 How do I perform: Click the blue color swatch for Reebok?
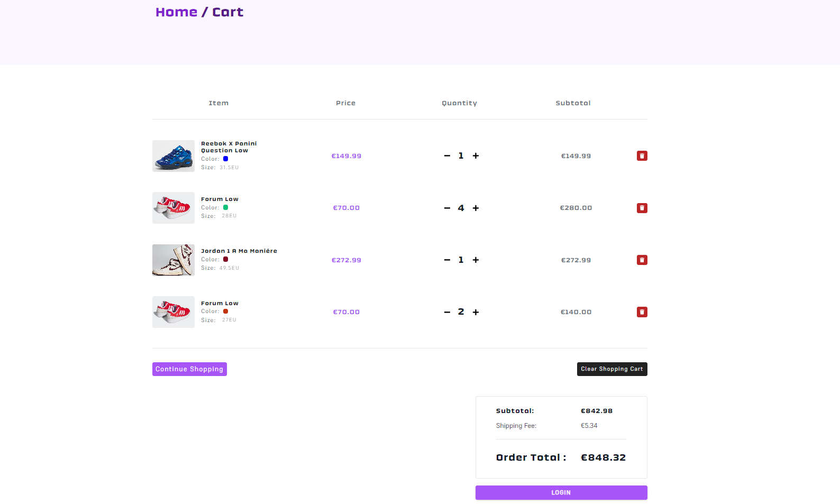225,159
